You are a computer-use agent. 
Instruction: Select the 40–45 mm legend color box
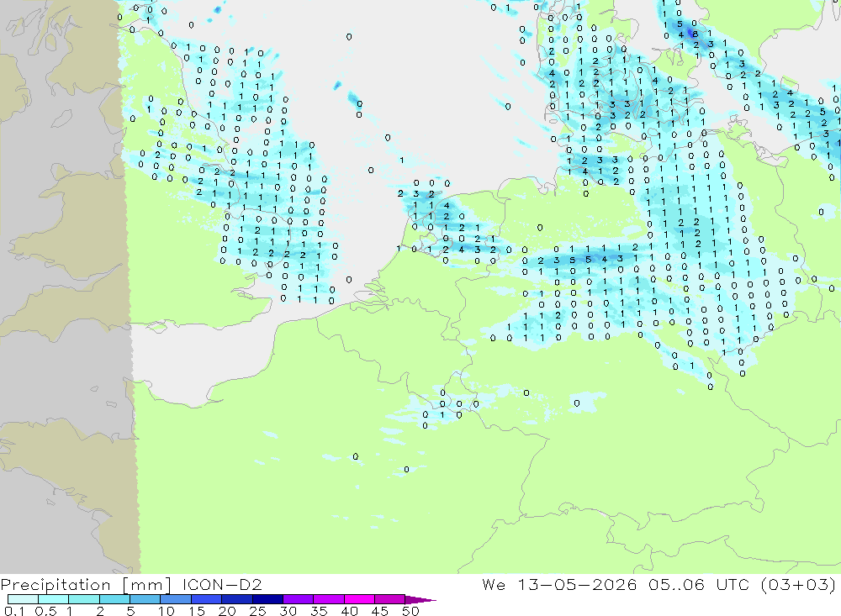[x=359, y=599]
